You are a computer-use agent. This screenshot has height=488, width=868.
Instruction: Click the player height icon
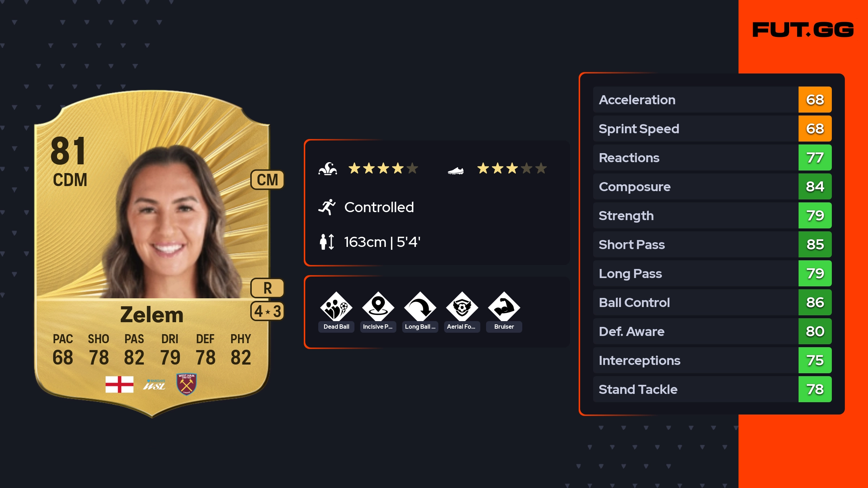pyautogui.click(x=327, y=241)
